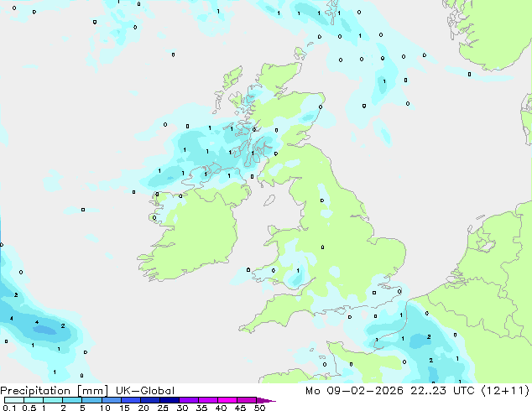Image resolution: width=532 pixels, height=411 pixels.
Task: Click the legend label "0.5"
Action: pyautogui.click(x=29, y=408)
